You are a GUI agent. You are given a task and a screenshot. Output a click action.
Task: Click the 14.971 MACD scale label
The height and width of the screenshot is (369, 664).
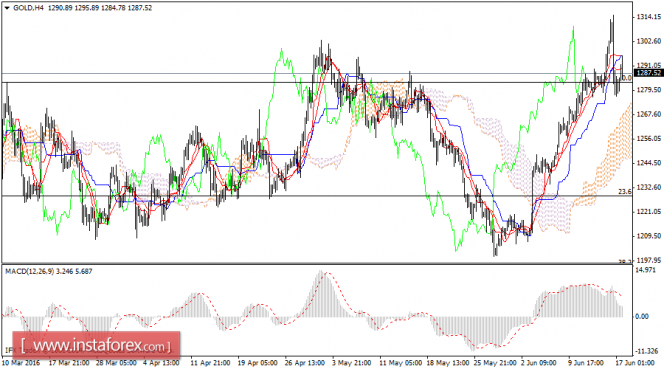point(646,270)
